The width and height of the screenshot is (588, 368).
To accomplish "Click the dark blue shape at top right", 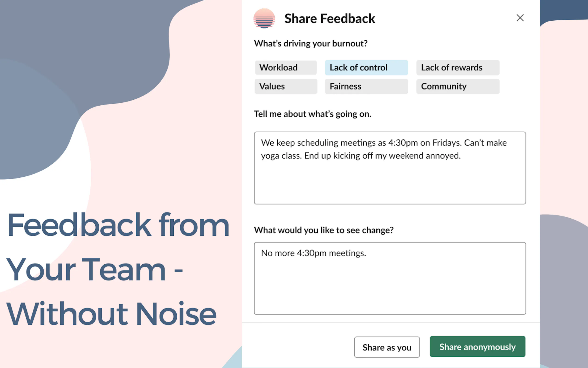I will click(x=564, y=10).
